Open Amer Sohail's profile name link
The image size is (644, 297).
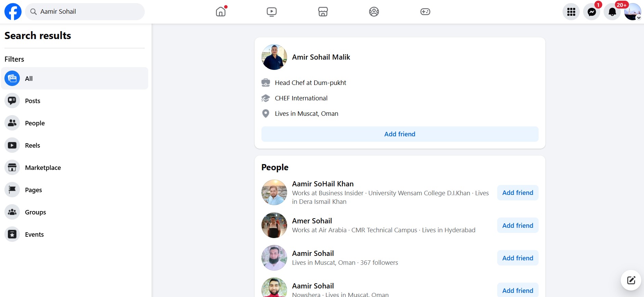click(x=312, y=221)
